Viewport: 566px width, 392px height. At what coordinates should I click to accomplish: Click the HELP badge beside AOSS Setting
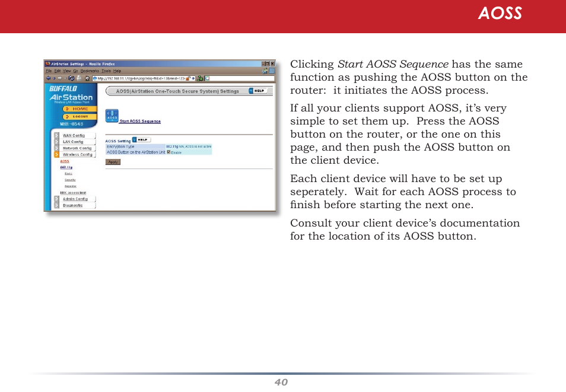click(141, 140)
